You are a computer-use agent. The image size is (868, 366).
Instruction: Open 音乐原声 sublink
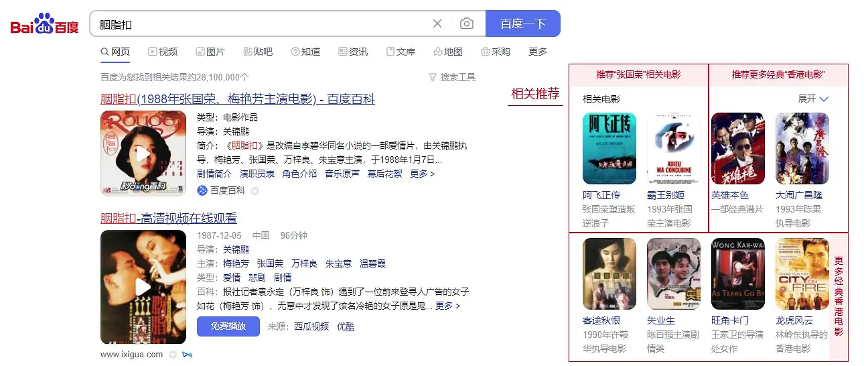tap(342, 174)
